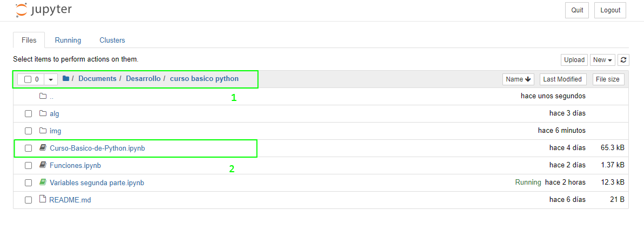Click the README.md file icon

[x=42, y=200]
